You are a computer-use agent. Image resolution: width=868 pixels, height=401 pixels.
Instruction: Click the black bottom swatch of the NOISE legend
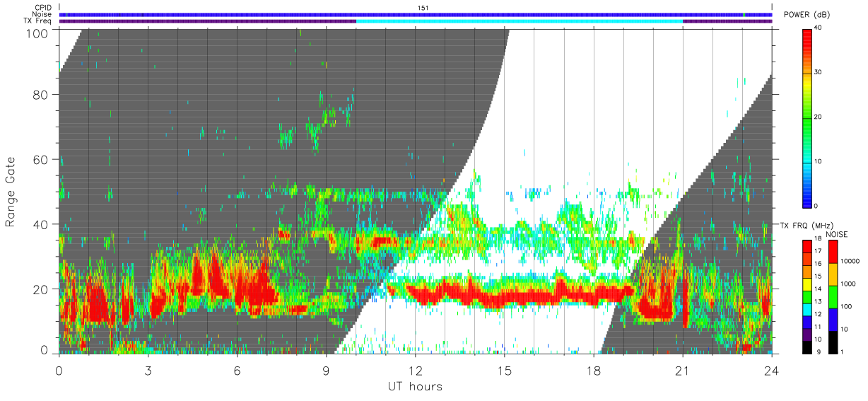(x=832, y=342)
